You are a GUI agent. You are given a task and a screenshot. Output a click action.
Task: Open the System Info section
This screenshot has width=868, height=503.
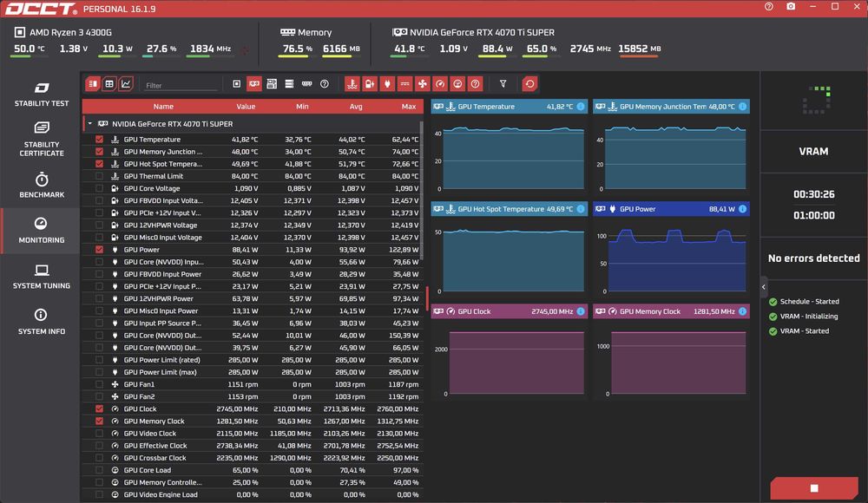pos(42,322)
